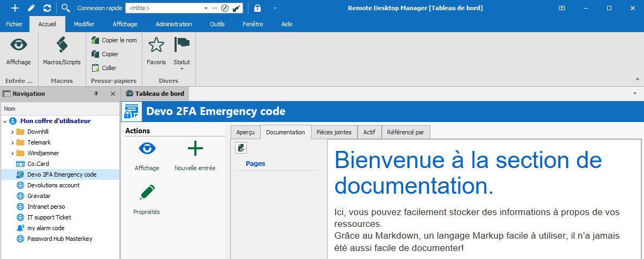Screen dimensions: 644x259
Task: Click the lock icon in the title bar
Action: pyautogui.click(x=257, y=8)
